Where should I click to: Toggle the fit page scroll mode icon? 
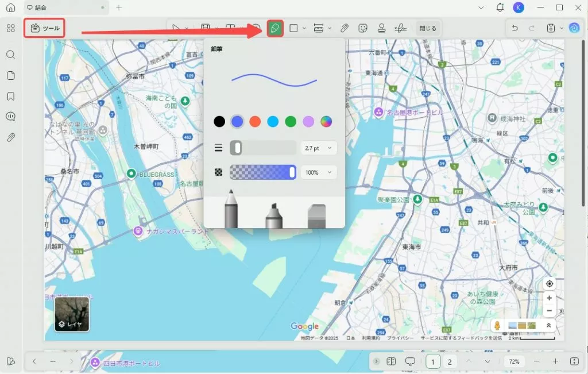(x=574, y=361)
